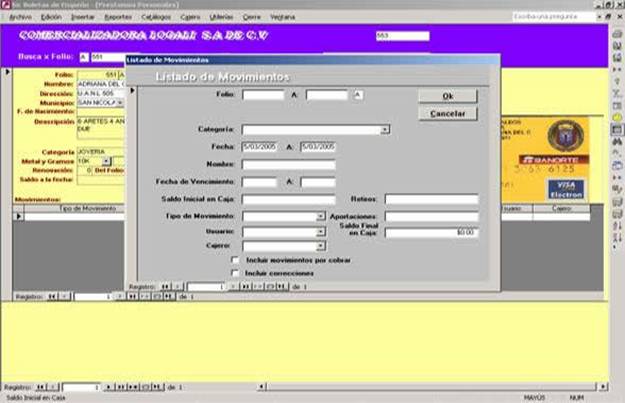625x403 pixels.
Task: Go to next record in dialog navigation bar
Action: click(x=233, y=287)
